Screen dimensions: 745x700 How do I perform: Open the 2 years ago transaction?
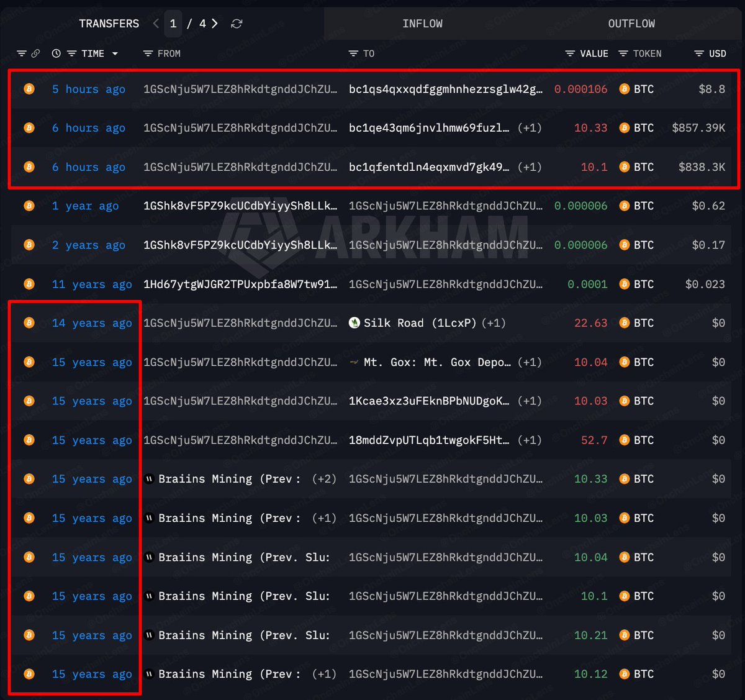[89, 245]
